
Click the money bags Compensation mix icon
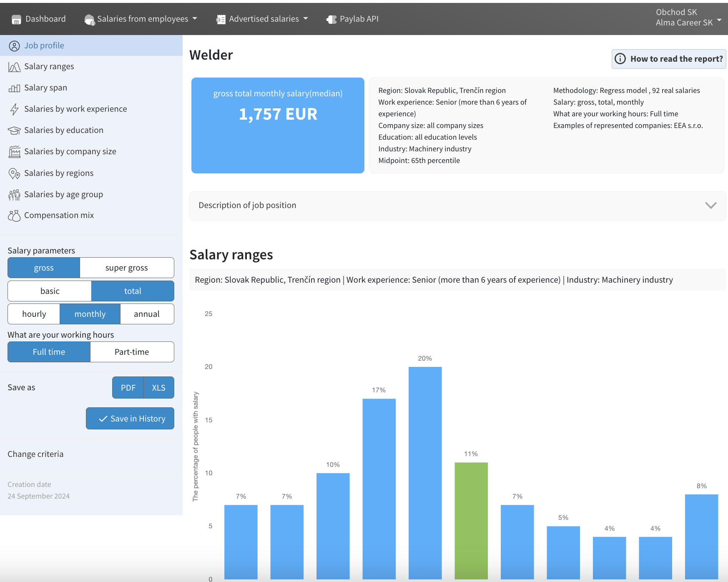pyautogui.click(x=14, y=216)
